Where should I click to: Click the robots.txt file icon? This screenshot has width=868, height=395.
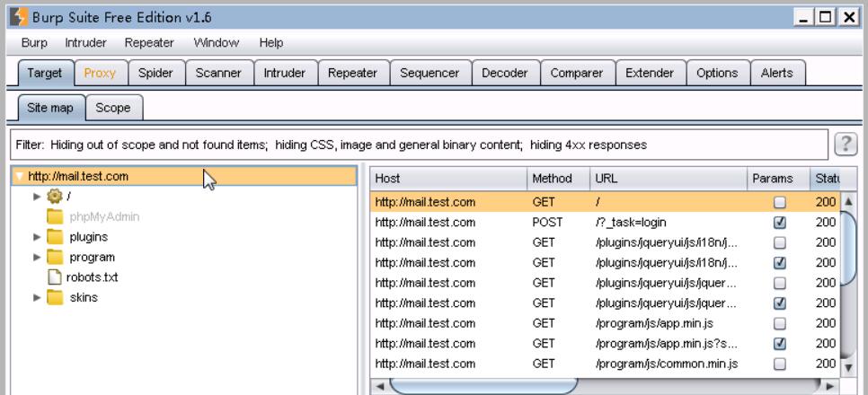tap(55, 277)
